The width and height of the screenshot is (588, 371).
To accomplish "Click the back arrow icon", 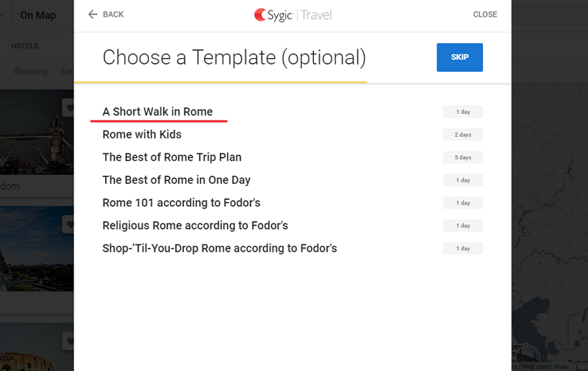I will [93, 15].
